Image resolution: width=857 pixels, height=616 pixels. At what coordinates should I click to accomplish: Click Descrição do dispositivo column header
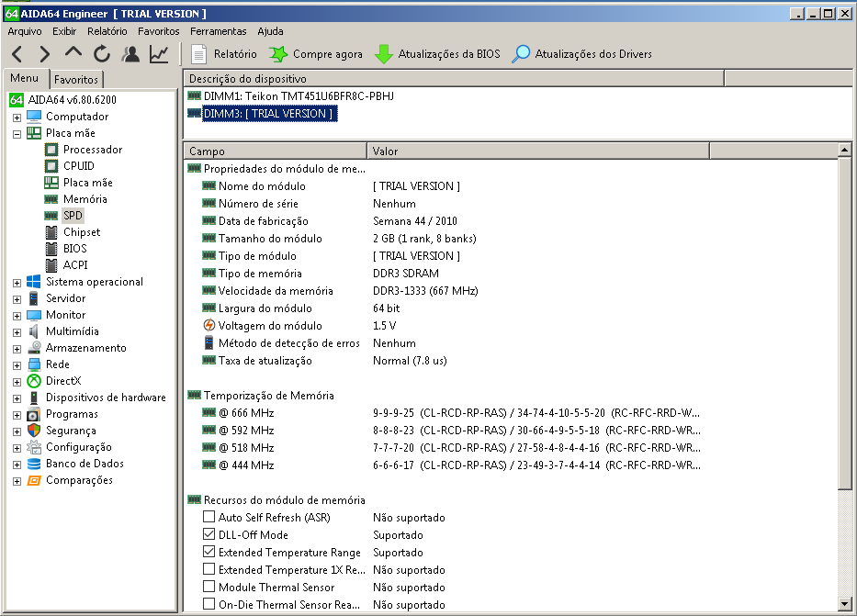454,79
